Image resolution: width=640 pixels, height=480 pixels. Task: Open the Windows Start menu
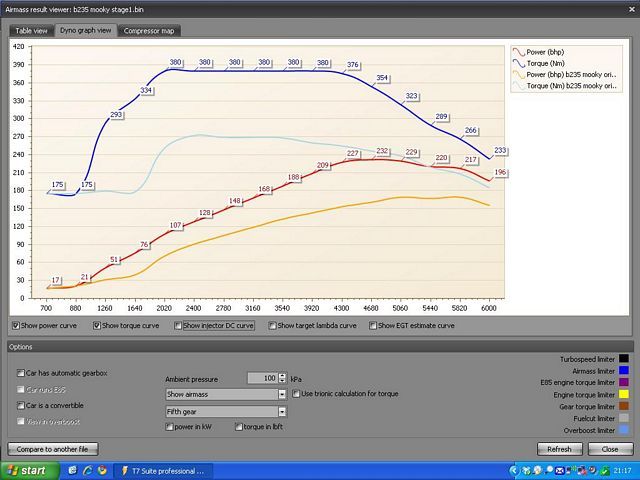(x=26, y=469)
